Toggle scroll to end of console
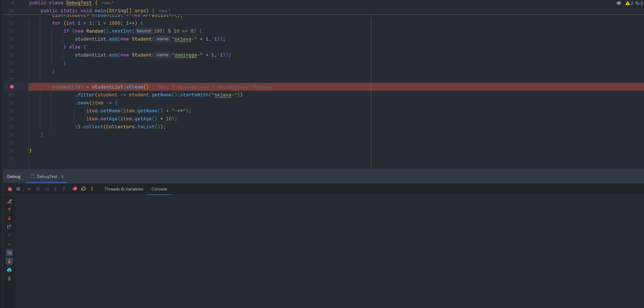This screenshot has height=308, width=644. [x=9, y=261]
